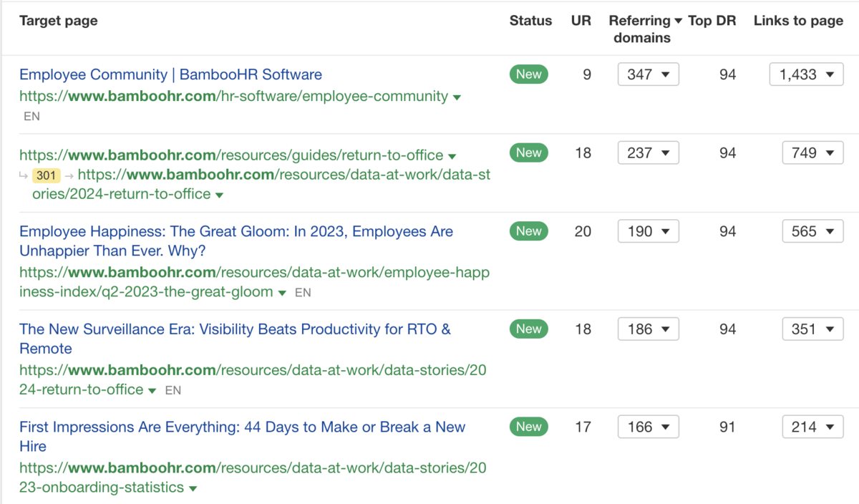Expand the 347 referring domains dropdown
Viewport: 859px width, 504px height.
(x=648, y=74)
